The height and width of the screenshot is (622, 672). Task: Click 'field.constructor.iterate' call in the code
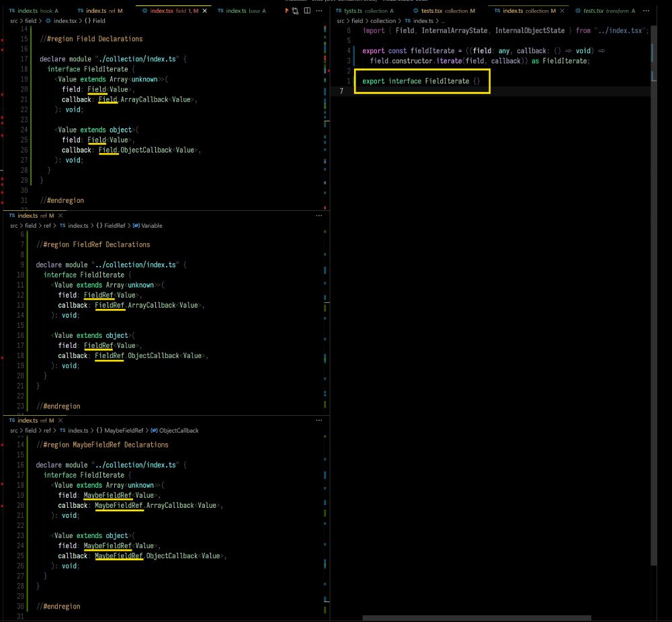(416, 61)
